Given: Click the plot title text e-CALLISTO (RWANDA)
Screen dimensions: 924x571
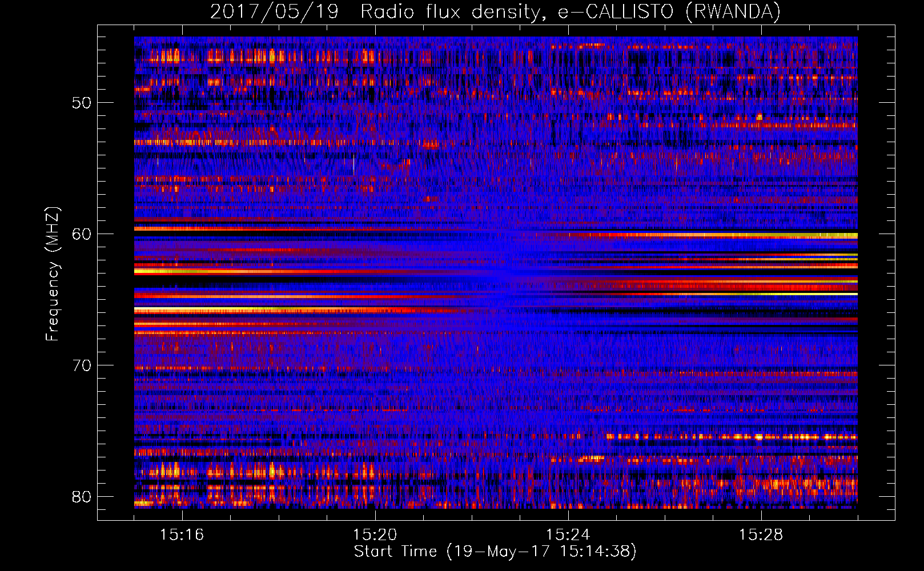Looking at the screenshot, I should [669, 12].
